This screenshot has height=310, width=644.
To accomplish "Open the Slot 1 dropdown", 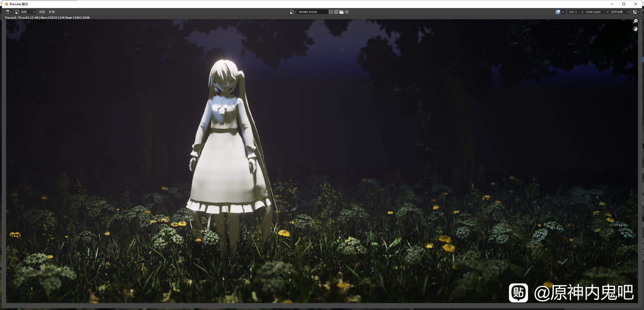I will 576,12.
